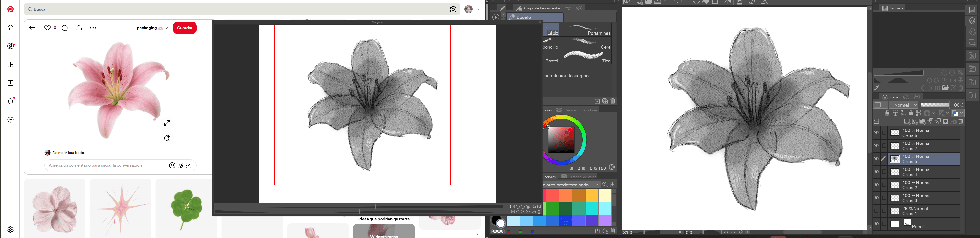Click the Pinterest Buscar search field

(236, 9)
